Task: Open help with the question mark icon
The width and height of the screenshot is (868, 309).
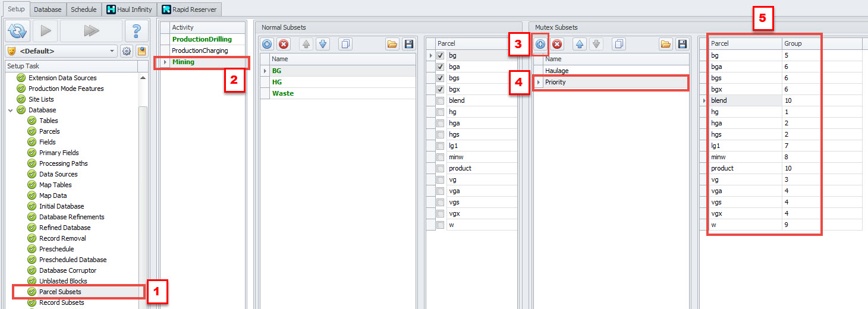Action: (136, 30)
